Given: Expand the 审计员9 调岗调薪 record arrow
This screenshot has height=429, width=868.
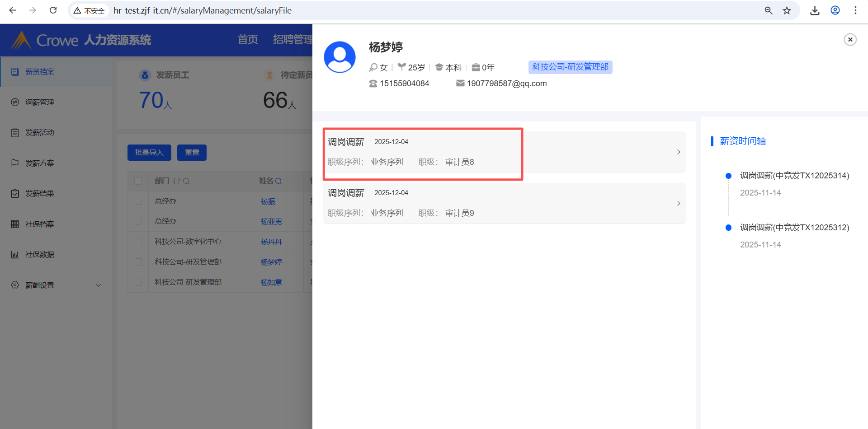Looking at the screenshot, I should [678, 203].
